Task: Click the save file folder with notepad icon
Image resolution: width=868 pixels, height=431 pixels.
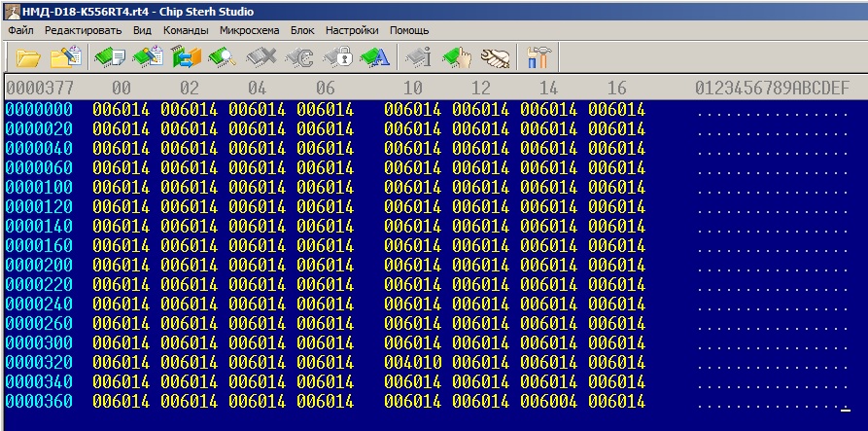Action: coord(65,58)
